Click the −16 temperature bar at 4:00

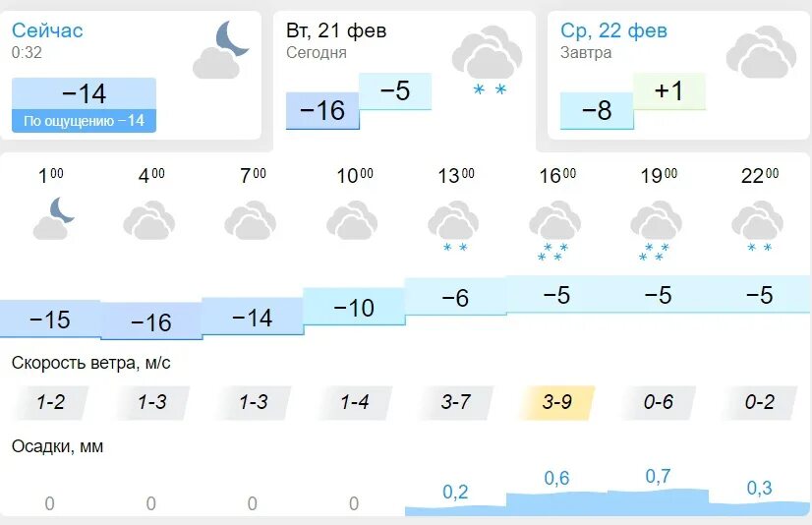tap(151, 321)
